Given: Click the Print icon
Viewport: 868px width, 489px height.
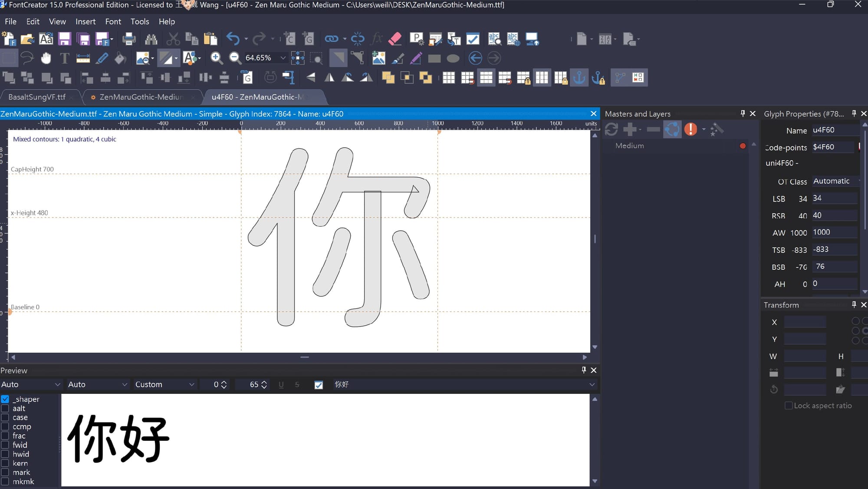Looking at the screenshot, I should (x=128, y=39).
